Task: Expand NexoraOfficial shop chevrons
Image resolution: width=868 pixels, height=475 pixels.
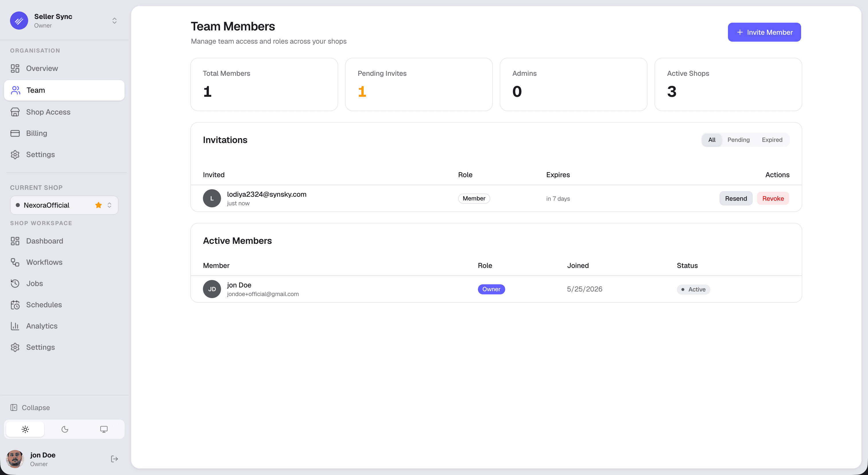Action: click(110, 205)
